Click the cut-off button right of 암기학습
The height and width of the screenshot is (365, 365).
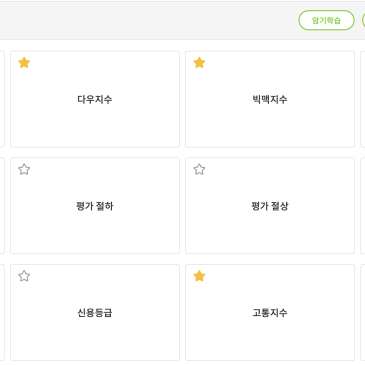point(363,20)
